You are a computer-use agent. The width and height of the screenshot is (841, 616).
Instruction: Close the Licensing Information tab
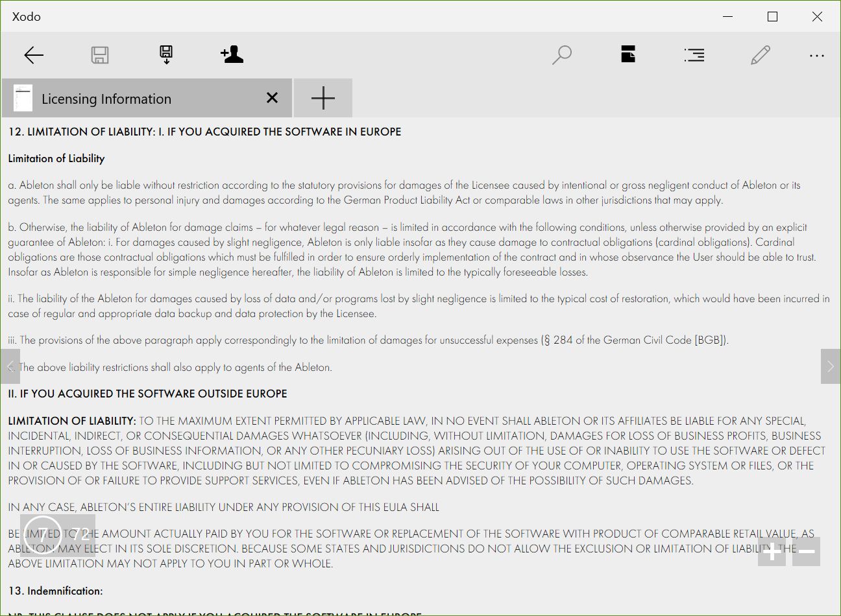tap(273, 98)
